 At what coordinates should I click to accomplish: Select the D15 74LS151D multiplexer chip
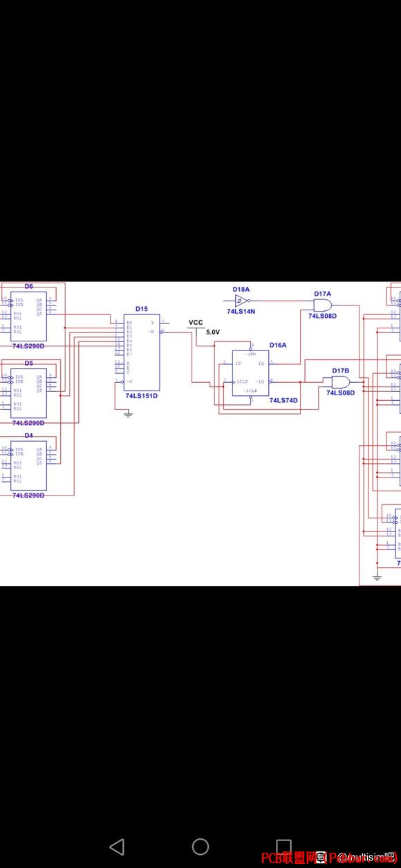coord(141,353)
